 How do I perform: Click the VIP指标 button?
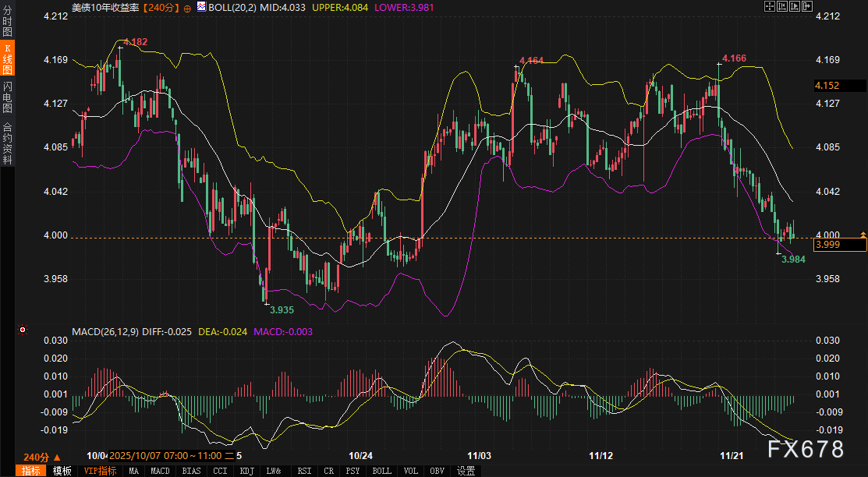coord(100,471)
